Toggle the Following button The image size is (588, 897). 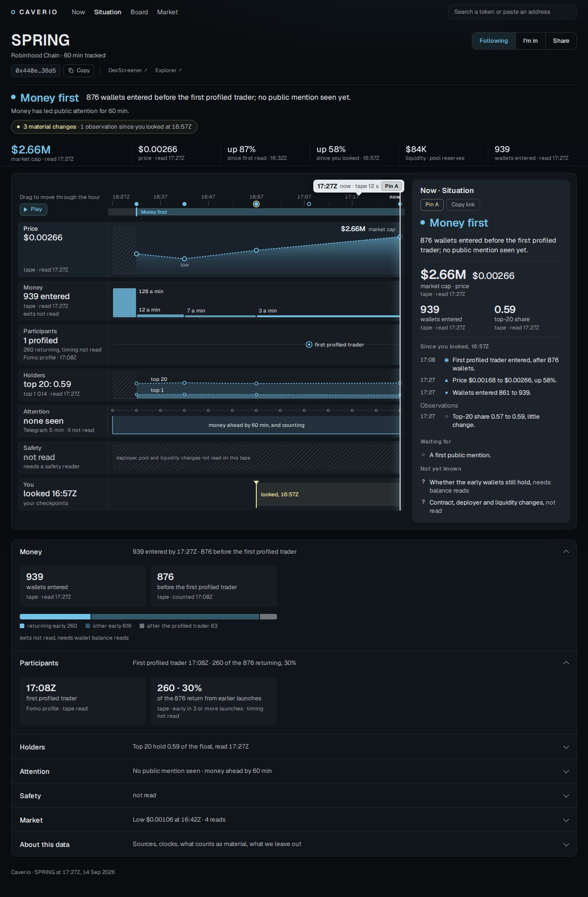point(494,41)
